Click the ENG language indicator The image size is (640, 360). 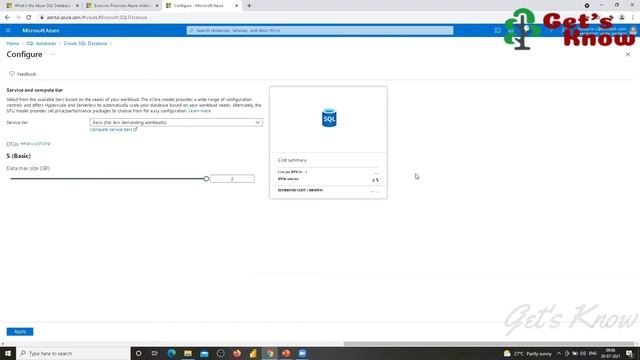pos(593,353)
